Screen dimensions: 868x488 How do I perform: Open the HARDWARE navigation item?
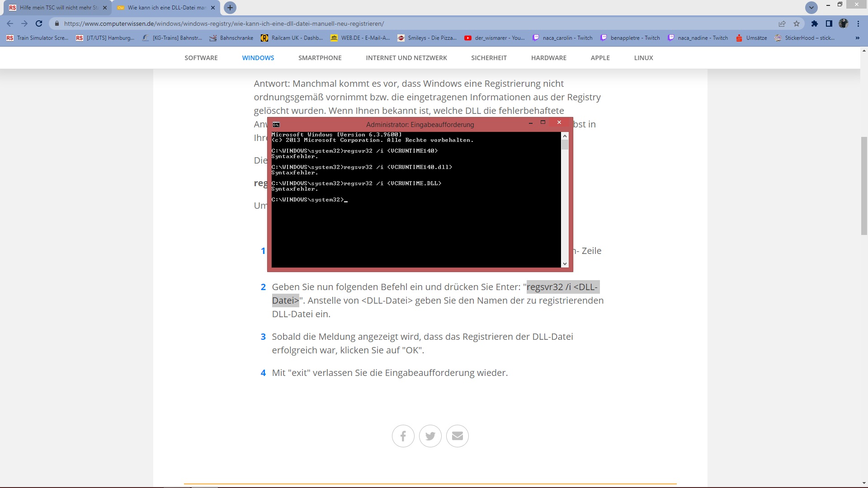click(x=548, y=58)
